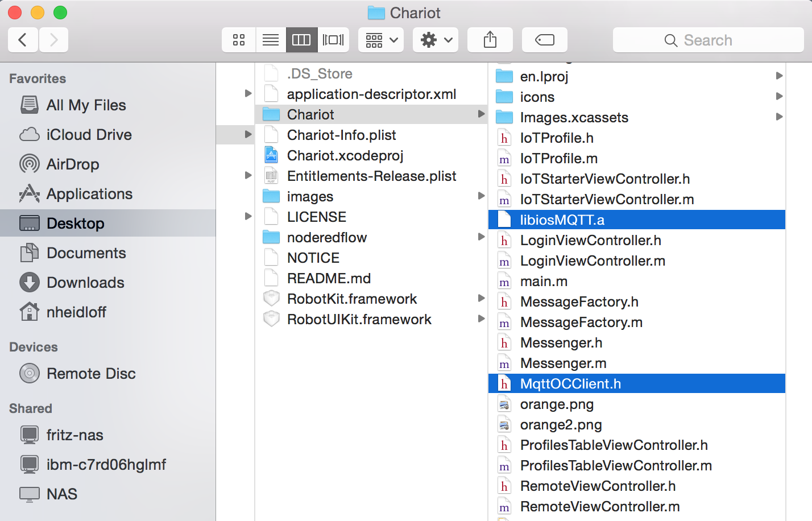The width and height of the screenshot is (812, 521).
Task: Click the Edit Tags toolbar button
Action: pyautogui.click(x=545, y=40)
